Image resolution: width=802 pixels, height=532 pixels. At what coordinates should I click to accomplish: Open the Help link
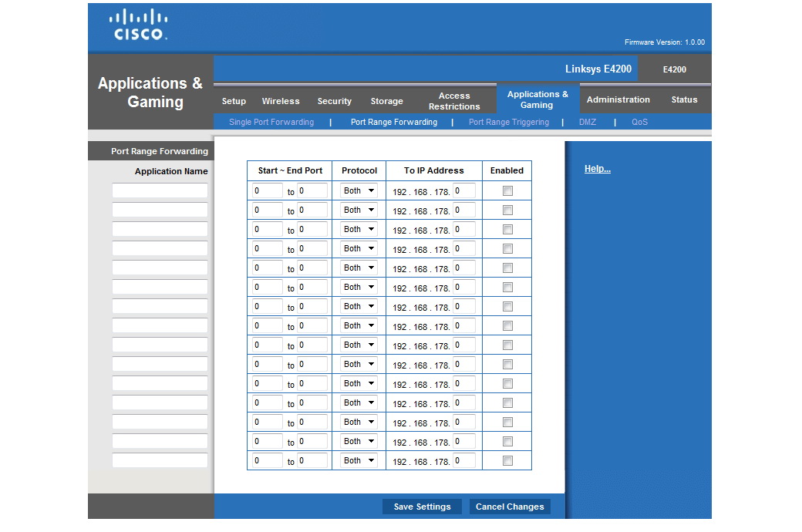point(597,169)
